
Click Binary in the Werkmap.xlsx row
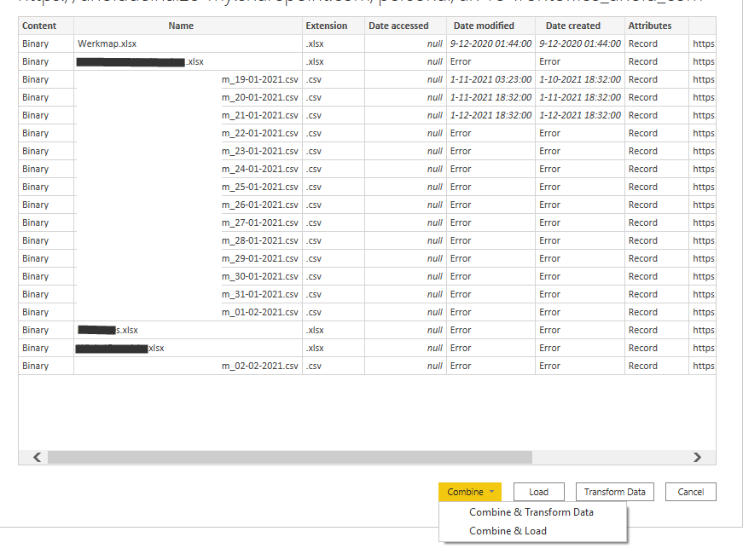36,43
